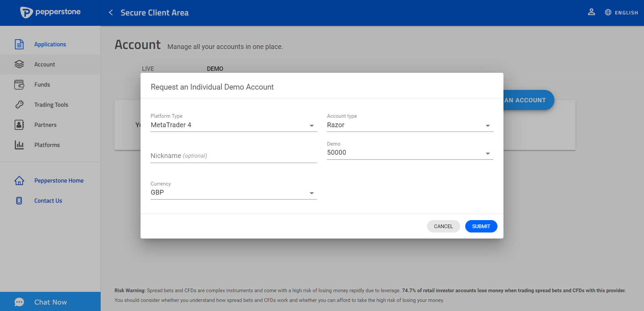The image size is (644, 311).
Task: Click the Applications document icon
Action: pos(19,44)
